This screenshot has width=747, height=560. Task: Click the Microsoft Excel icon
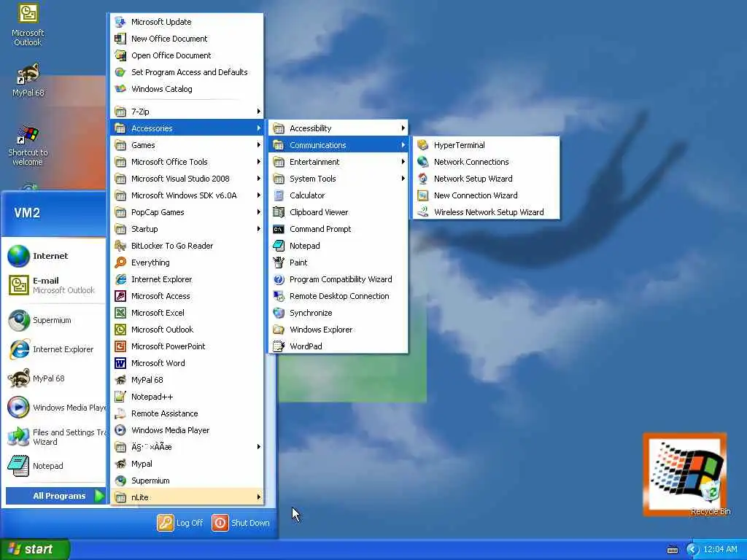pyautogui.click(x=120, y=313)
